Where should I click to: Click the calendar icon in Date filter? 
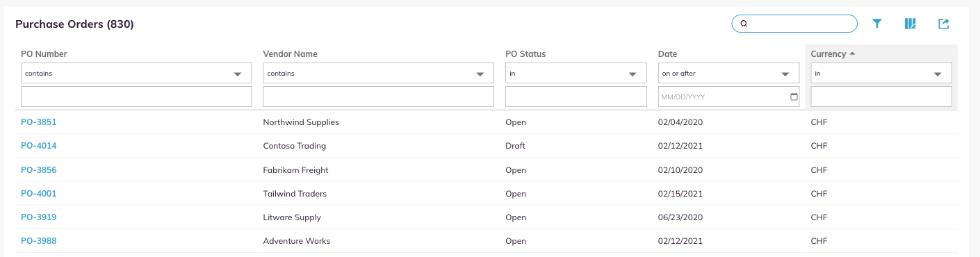pyautogui.click(x=794, y=97)
